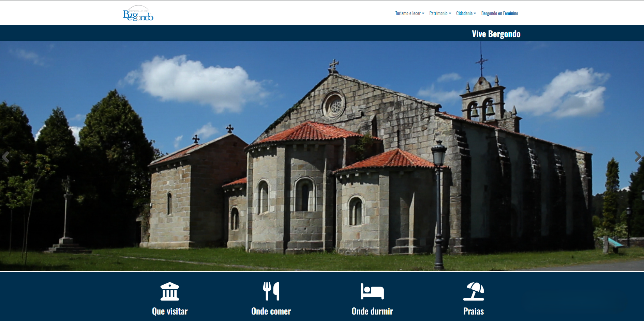The height and width of the screenshot is (321, 644).
Task: Click the bed icon
Action: (372, 291)
